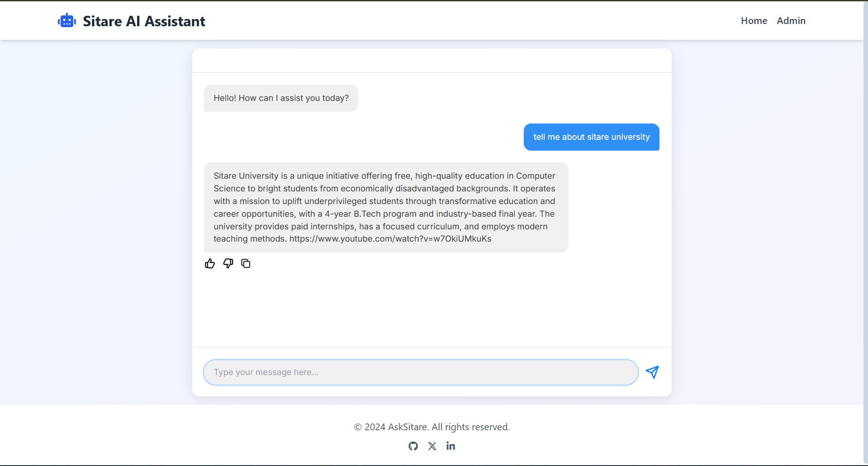Click the YouTube URL in the response
The width and height of the screenshot is (868, 466).
(390, 239)
